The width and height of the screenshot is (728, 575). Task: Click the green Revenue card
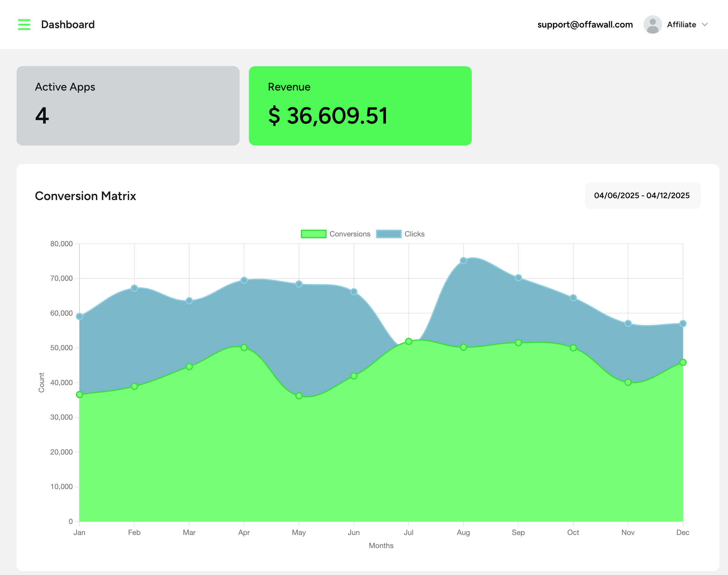tap(360, 106)
